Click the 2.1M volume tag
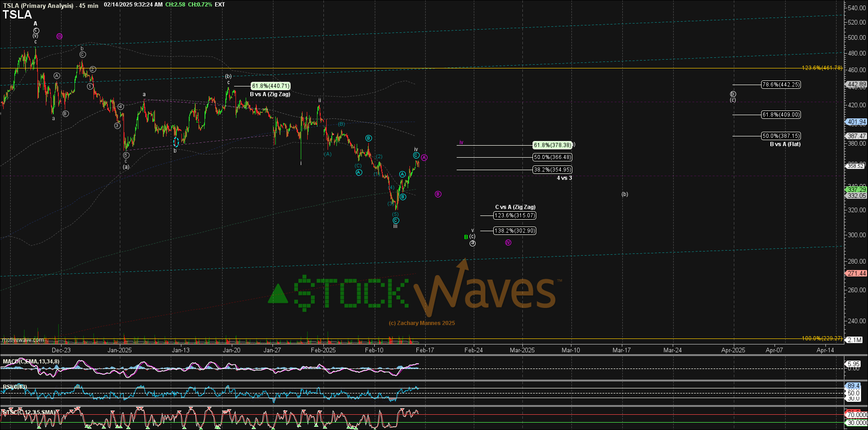 (x=854, y=340)
